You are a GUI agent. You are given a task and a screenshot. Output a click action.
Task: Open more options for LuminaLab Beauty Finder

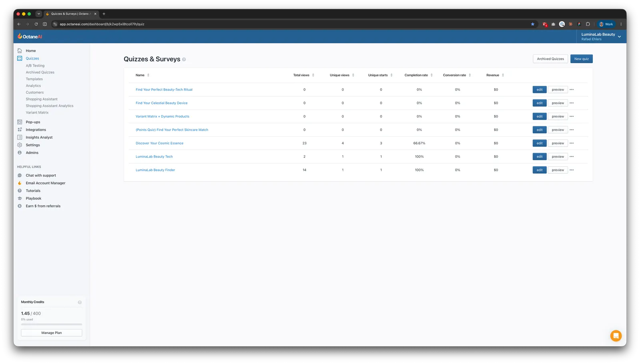[572, 170]
